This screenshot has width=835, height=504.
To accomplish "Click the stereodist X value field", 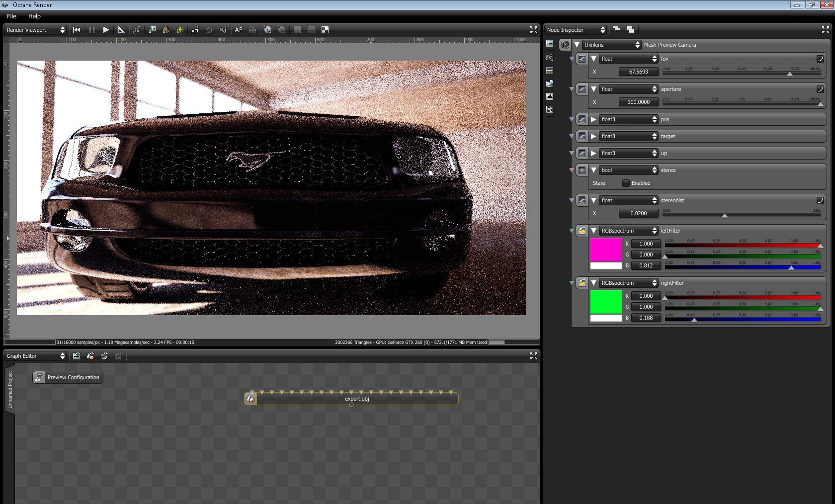I will [x=639, y=213].
